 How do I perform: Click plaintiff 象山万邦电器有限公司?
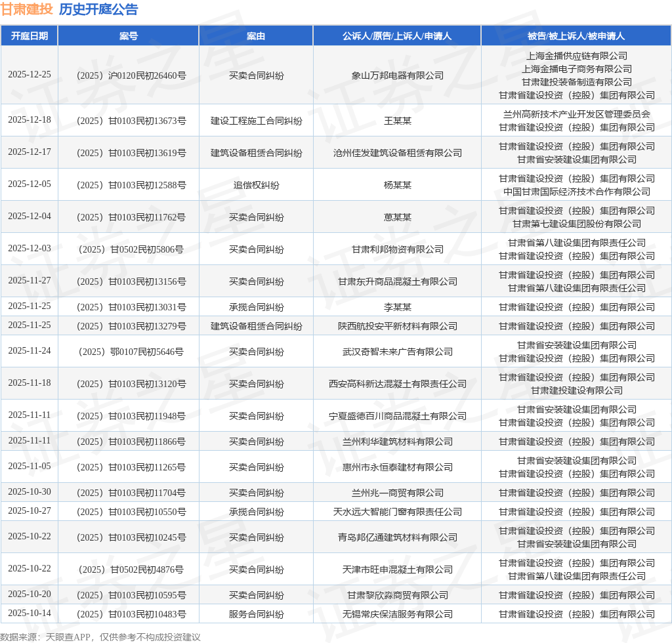[x=397, y=75]
